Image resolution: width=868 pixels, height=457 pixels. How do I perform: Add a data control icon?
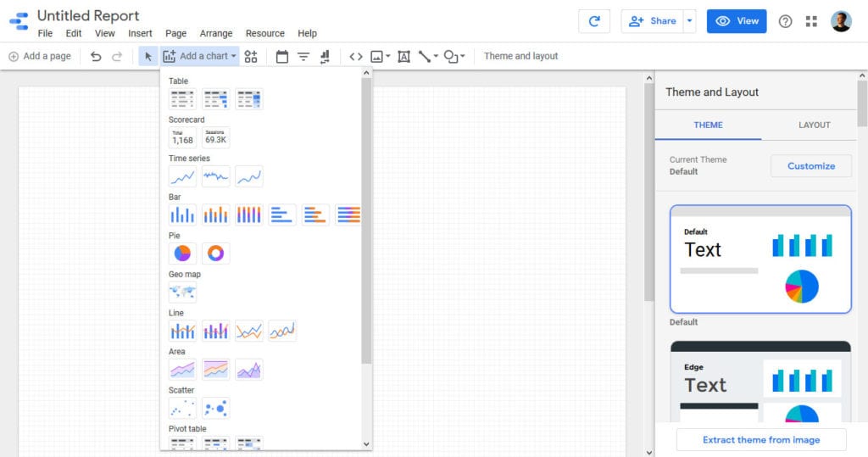325,56
